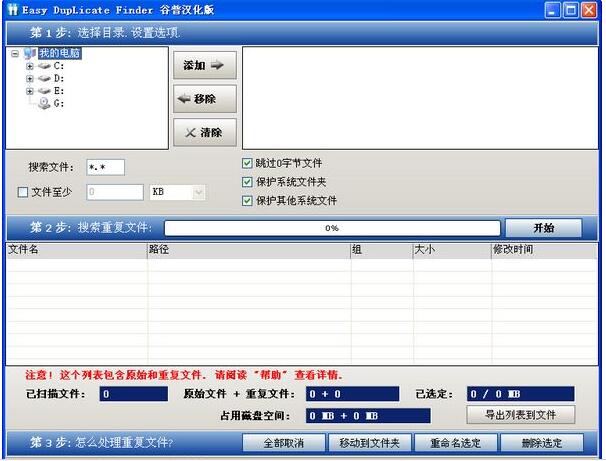Select the 我的电脑 computer icon
Screen dimensions: 606x461
[30, 53]
